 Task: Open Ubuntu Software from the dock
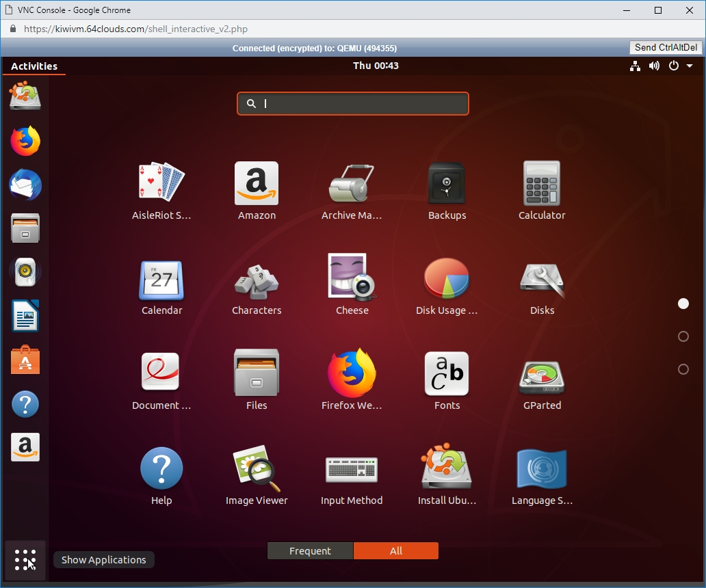tap(25, 360)
